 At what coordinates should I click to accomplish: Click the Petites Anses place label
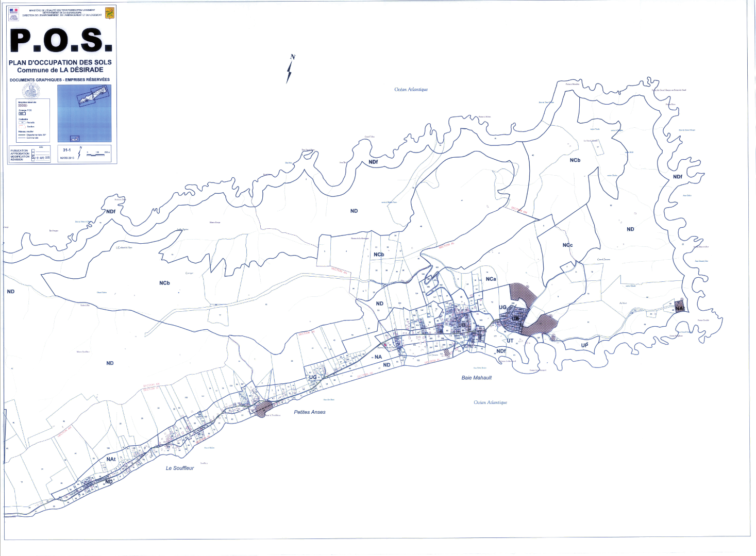click(309, 412)
